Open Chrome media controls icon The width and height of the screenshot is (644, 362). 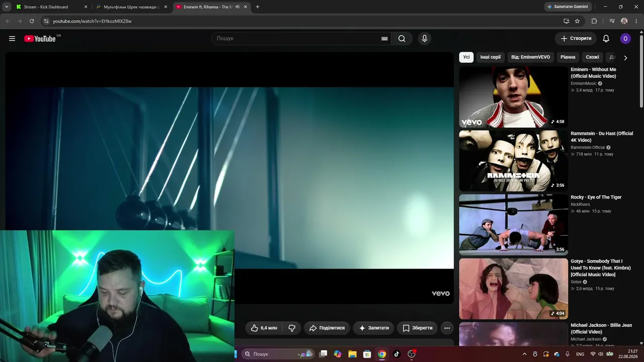point(612,21)
